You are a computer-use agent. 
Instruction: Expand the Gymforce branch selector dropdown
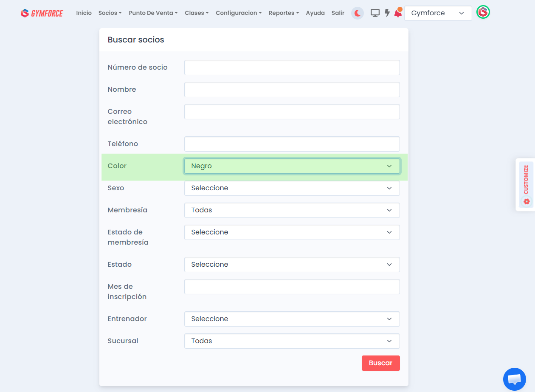point(438,13)
